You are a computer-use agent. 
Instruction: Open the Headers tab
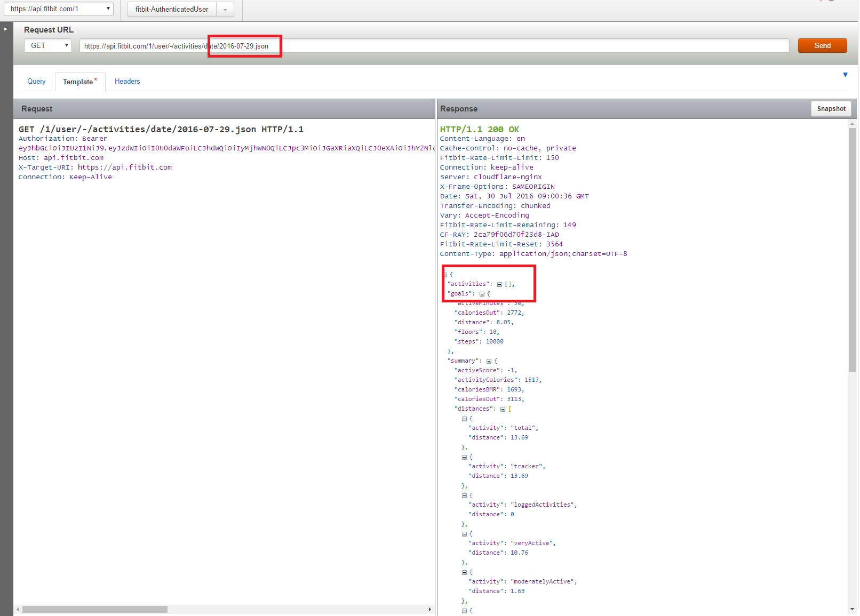(x=127, y=82)
